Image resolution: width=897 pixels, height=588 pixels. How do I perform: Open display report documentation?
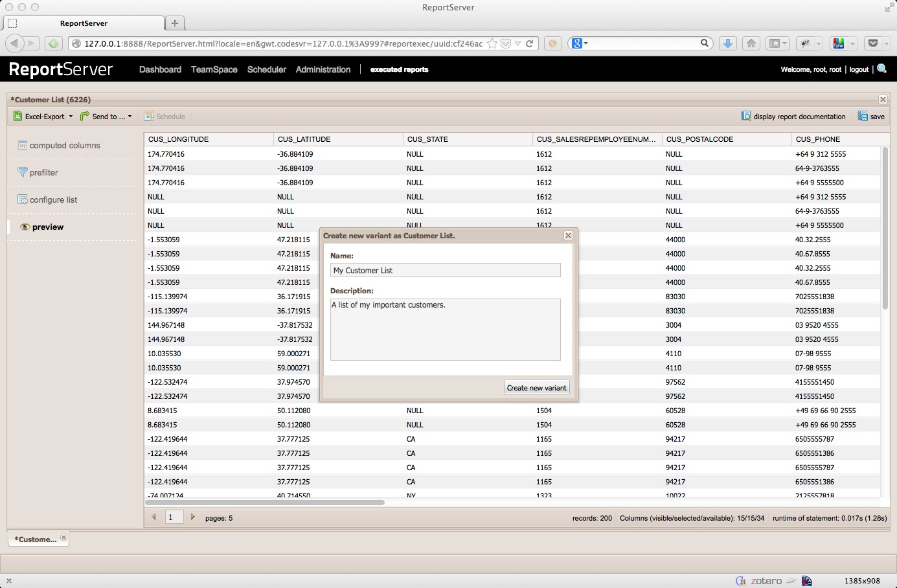click(793, 117)
